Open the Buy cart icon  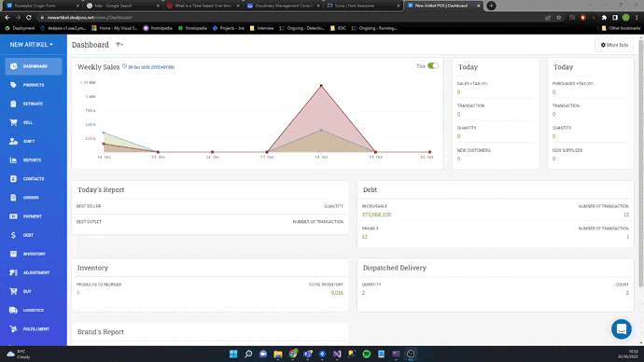click(x=14, y=291)
